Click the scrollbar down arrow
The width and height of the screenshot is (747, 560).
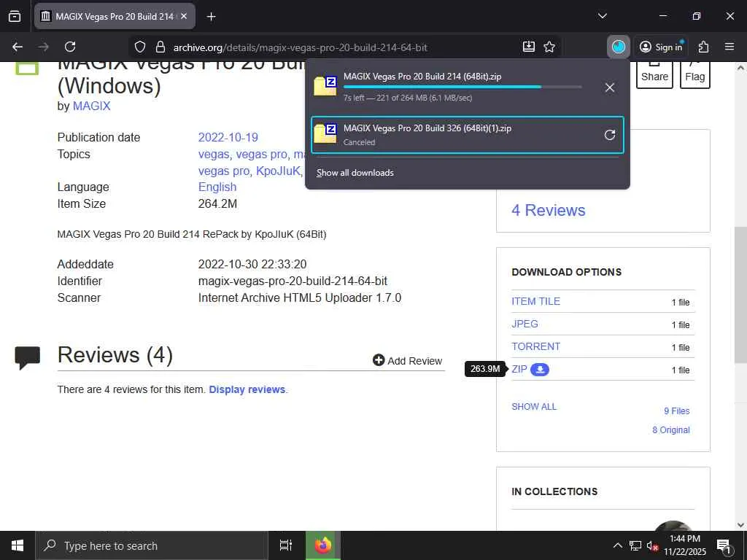coord(740,525)
